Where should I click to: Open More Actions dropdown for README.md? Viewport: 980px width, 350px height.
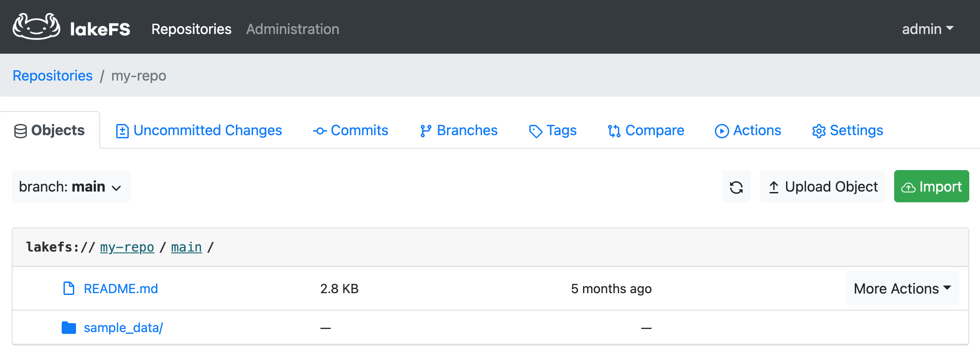pos(902,289)
